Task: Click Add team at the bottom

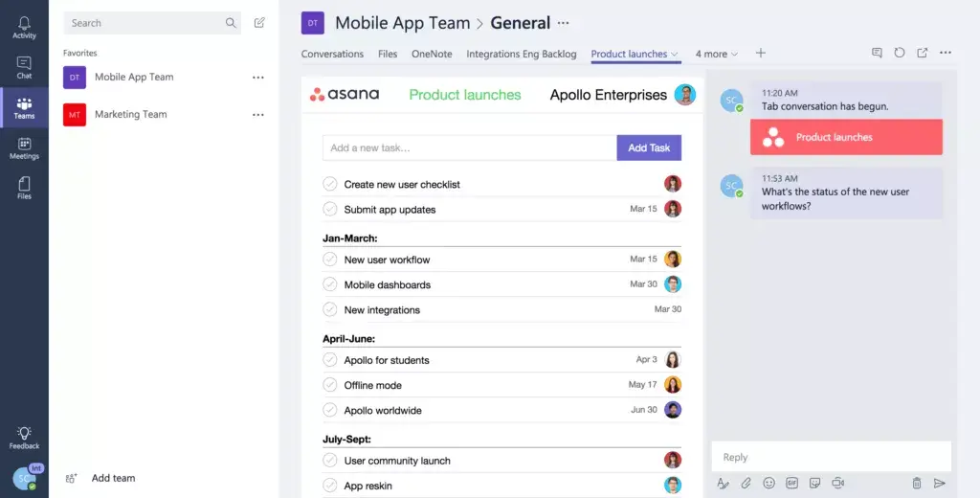Action: tap(112, 478)
